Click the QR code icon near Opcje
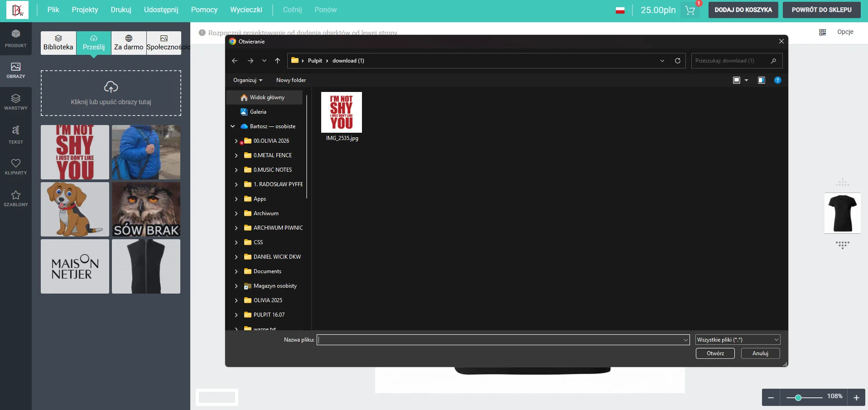Screen dimensions: 868x410 (x=823, y=32)
